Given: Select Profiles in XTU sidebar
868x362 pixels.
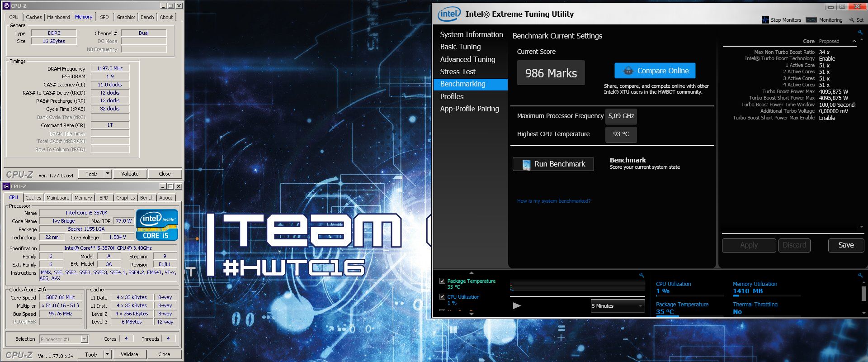Looking at the screenshot, I should 452,96.
